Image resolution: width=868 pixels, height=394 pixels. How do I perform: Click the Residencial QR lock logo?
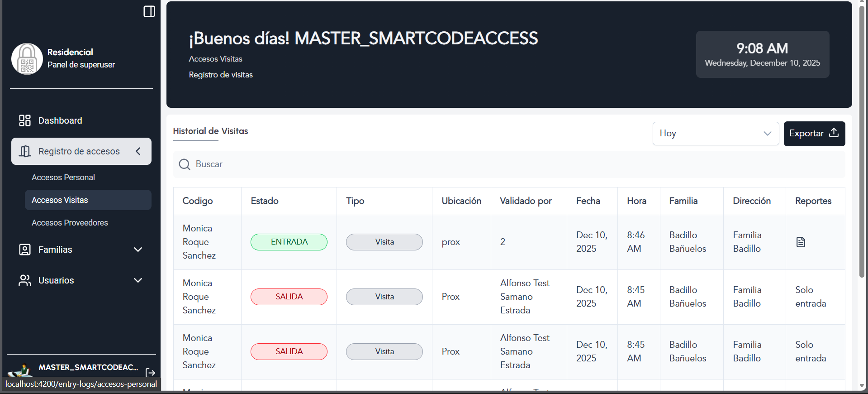point(27,59)
